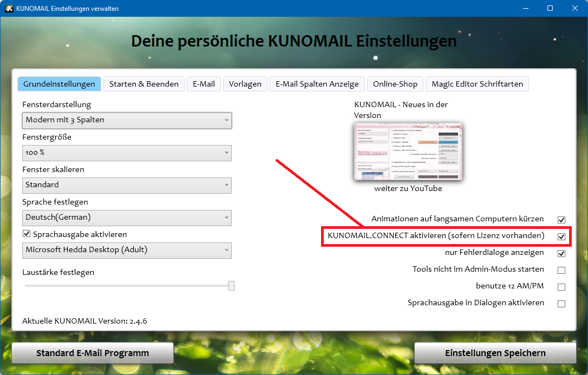Toggle KUNOMAIL.CONNECT aktivieren checkbox
The height and width of the screenshot is (375, 588).
click(x=561, y=236)
